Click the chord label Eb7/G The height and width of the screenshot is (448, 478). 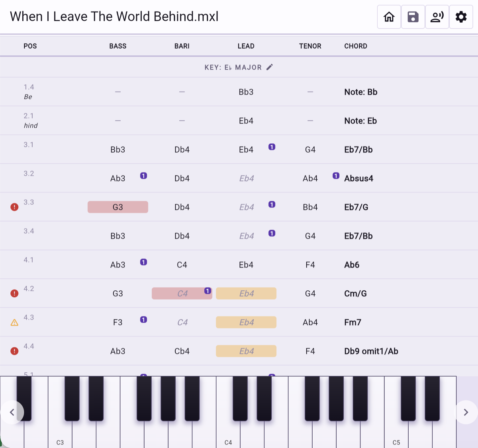[x=356, y=207]
